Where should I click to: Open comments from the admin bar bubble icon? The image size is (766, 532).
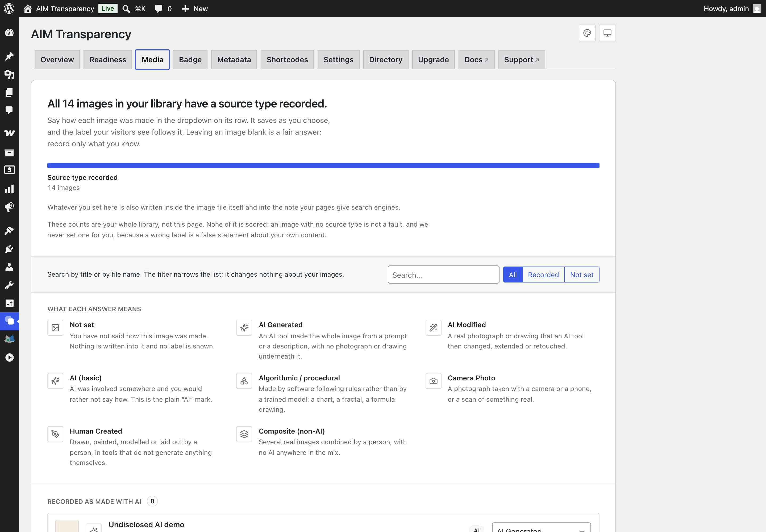click(159, 9)
